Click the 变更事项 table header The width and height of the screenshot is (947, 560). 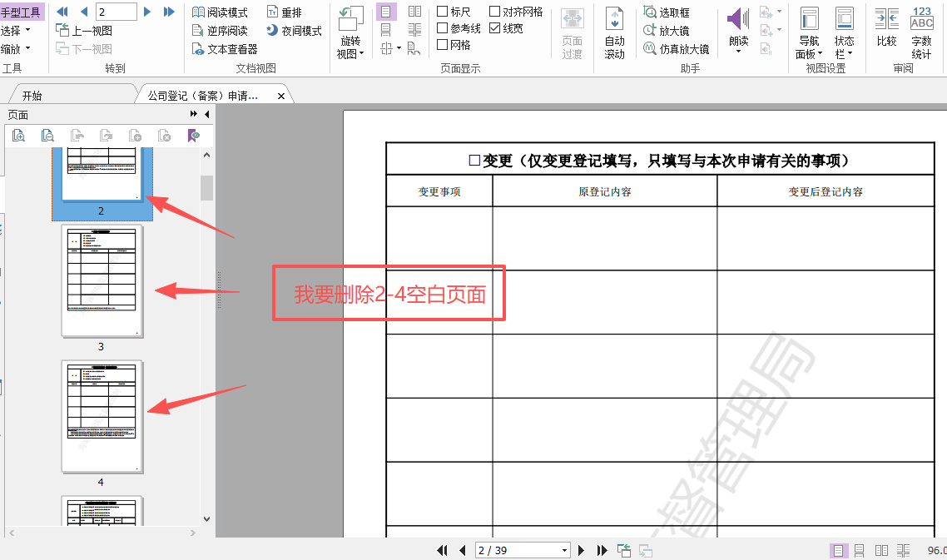(x=439, y=191)
